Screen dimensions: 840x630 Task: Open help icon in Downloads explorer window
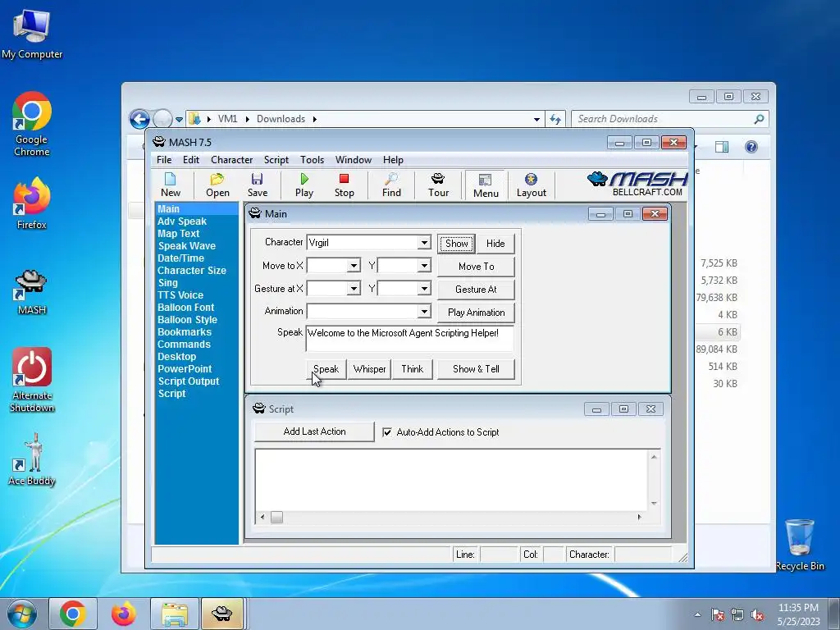pos(751,147)
